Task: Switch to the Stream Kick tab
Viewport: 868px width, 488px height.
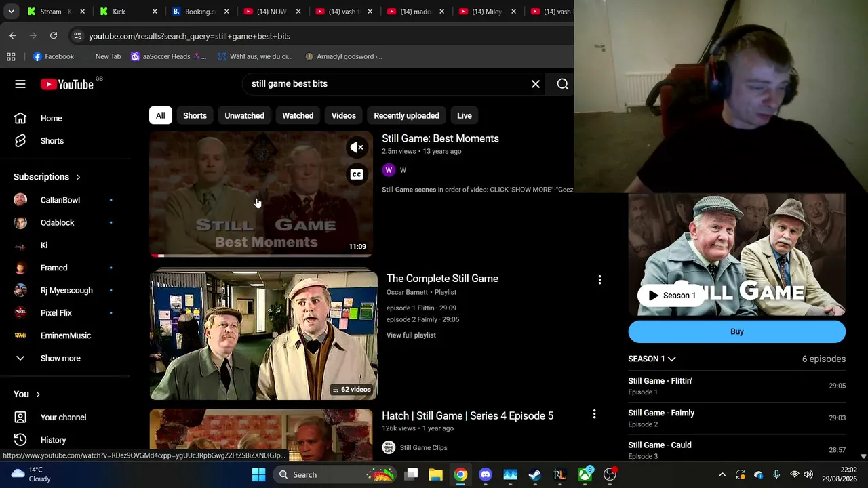Action: pyautogui.click(x=56, y=12)
